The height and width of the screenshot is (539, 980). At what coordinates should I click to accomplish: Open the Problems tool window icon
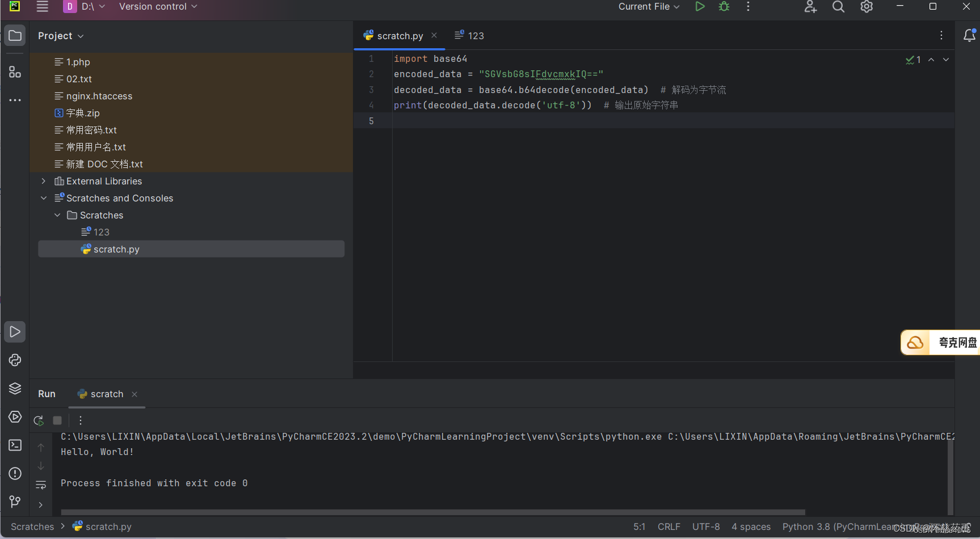point(15,473)
